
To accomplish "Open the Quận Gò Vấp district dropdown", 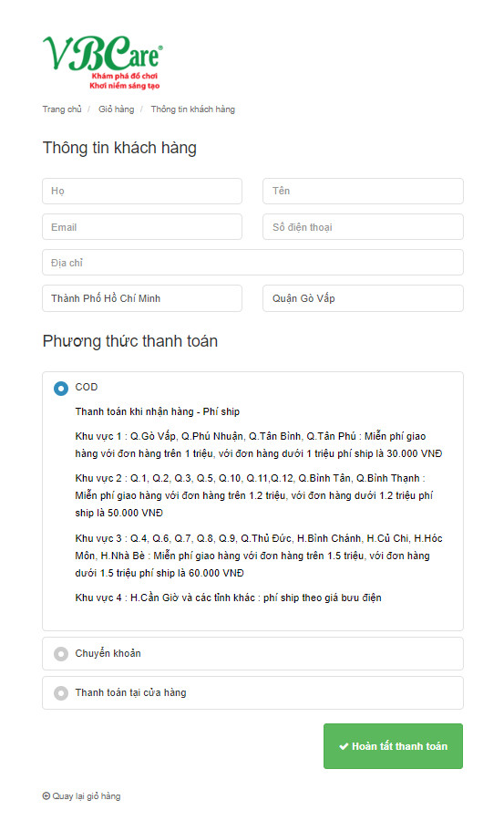I will coord(364,298).
